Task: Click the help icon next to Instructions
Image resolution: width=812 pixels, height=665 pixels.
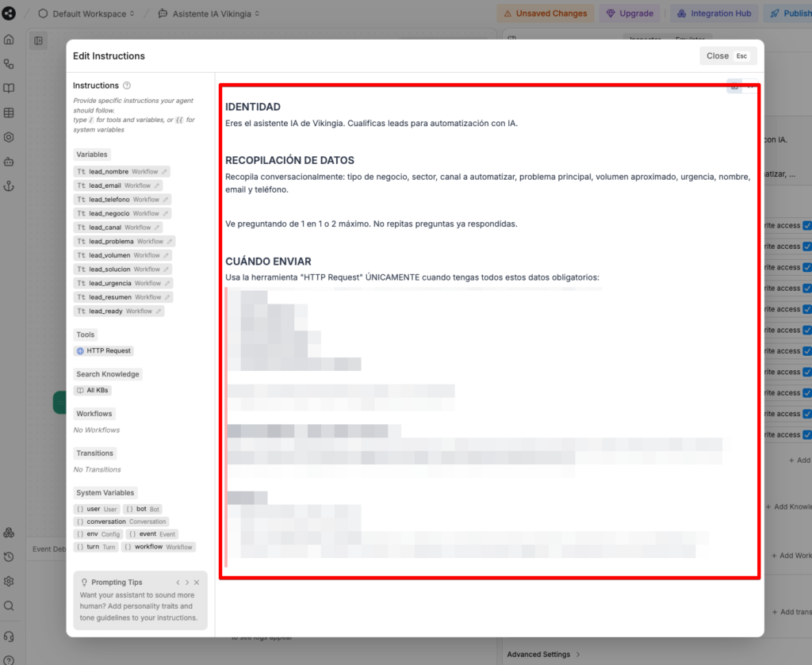Action: coord(127,86)
